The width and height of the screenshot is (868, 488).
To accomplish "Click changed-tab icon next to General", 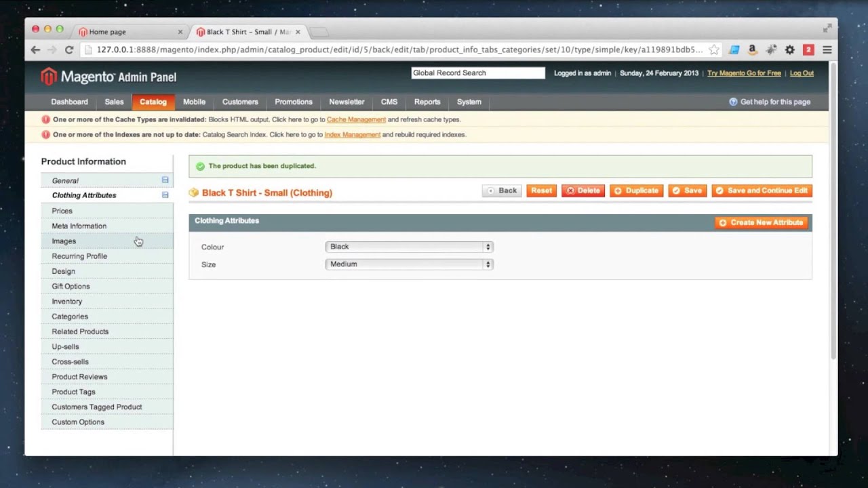I will click(x=165, y=180).
